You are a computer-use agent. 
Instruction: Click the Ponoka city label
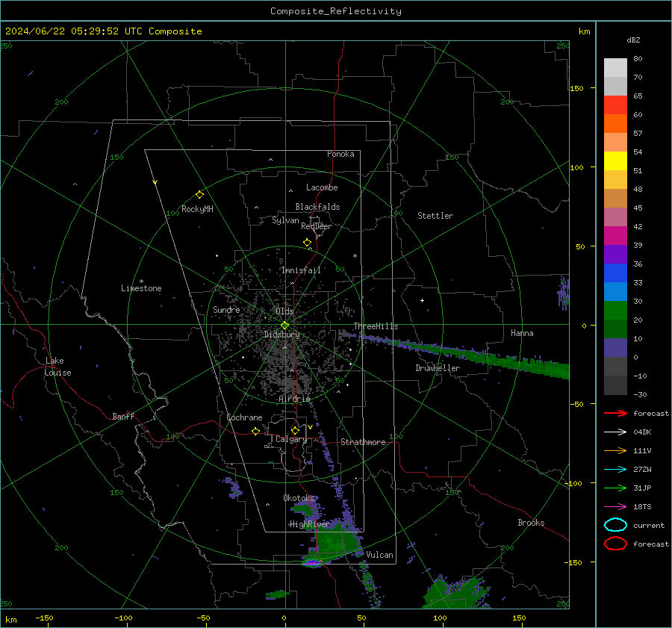tap(340, 154)
